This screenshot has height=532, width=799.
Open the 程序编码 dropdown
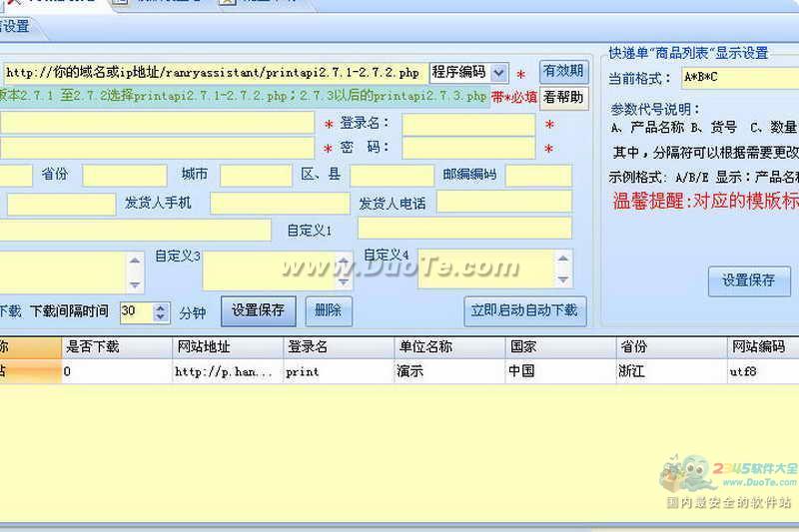(498, 73)
